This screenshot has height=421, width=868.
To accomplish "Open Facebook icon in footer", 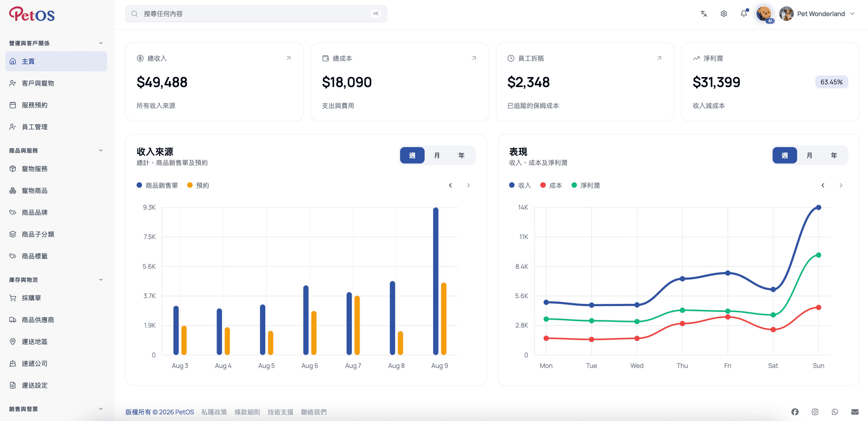I will (795, 412).
